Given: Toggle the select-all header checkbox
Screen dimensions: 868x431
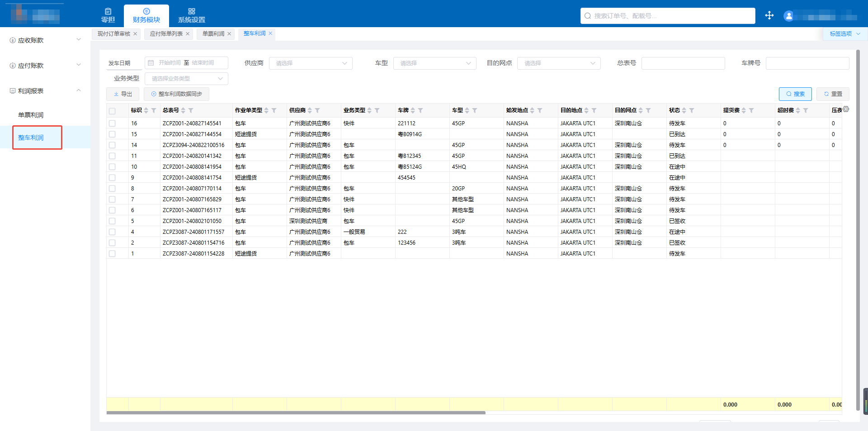Looking at the screenshot, I should click(112, 111).
